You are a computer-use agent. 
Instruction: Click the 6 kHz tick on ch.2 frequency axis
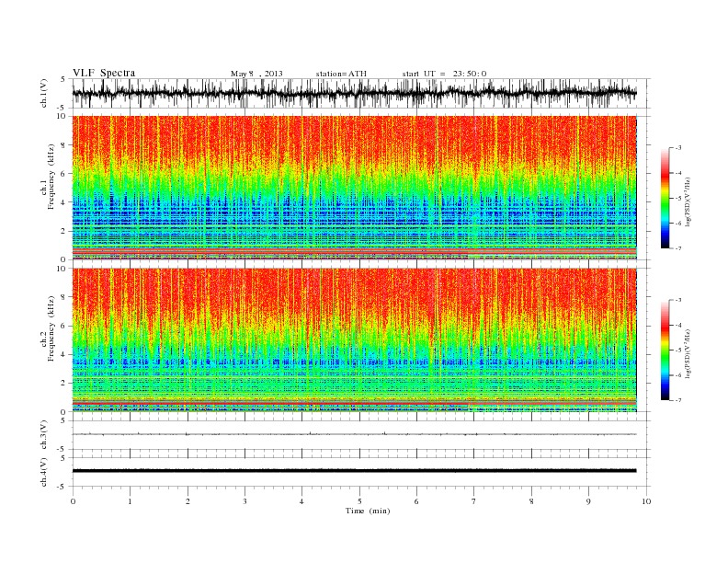tap(63, 326)
